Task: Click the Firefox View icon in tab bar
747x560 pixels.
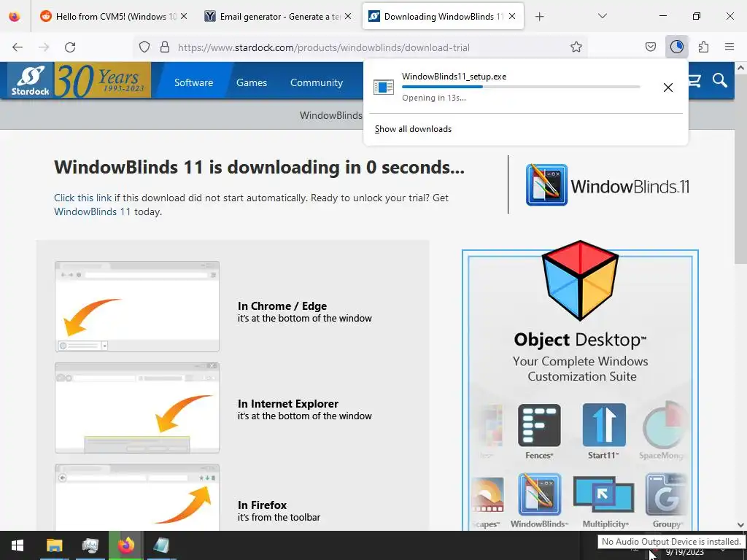Action: click(15, 17)
